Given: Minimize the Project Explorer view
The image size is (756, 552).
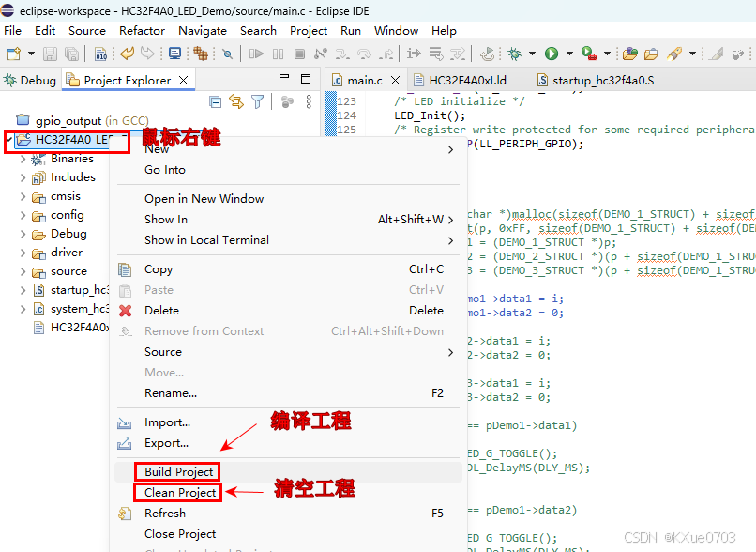Looking at the screenshot, I should [284, 76].
